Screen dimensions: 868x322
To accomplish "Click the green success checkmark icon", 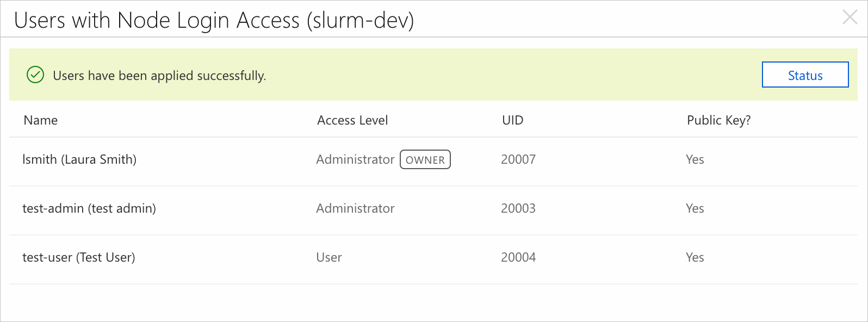I will [35, 75].
